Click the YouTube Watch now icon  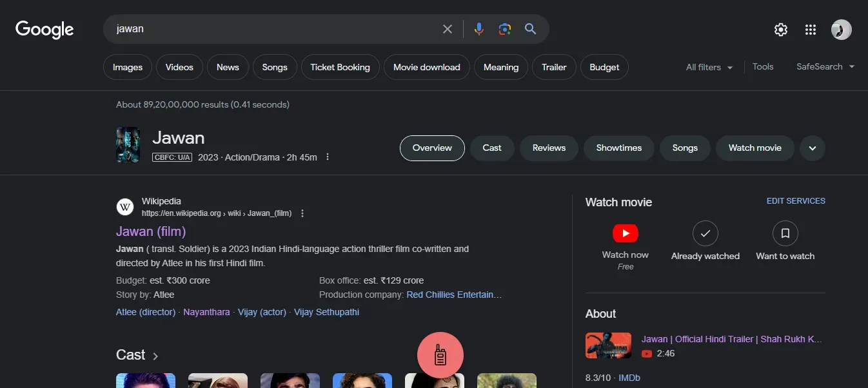(626, 233)
